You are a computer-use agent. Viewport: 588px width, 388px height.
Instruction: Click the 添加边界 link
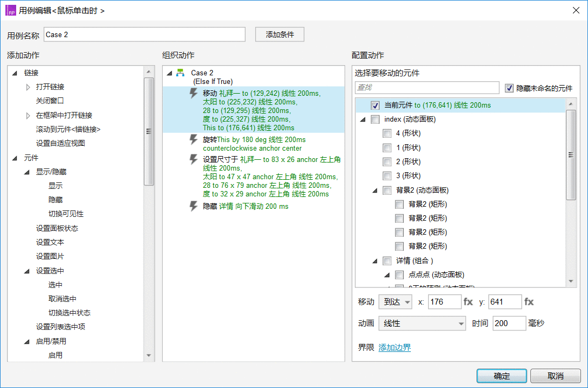[x=395, y=348]
